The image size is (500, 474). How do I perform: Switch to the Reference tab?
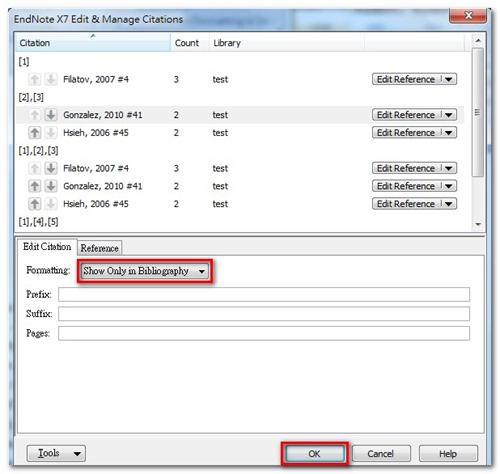(99, 248)
